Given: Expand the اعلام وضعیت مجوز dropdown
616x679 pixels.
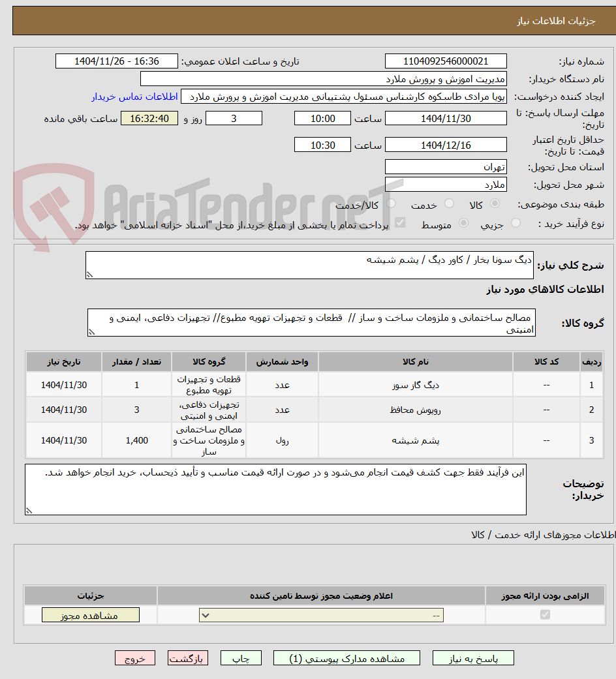Looking at the screenshot, I should (x=321, y=615).
